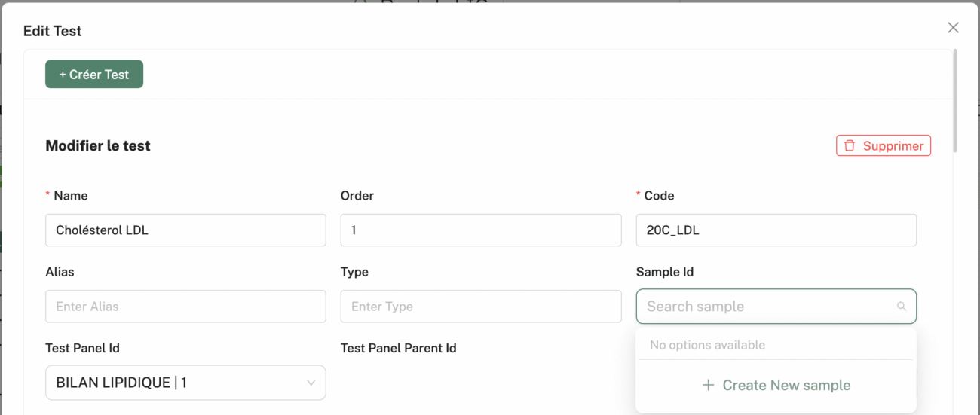980x415 pixels.
Task: Choose the Create New sample option
Action: 776,385
